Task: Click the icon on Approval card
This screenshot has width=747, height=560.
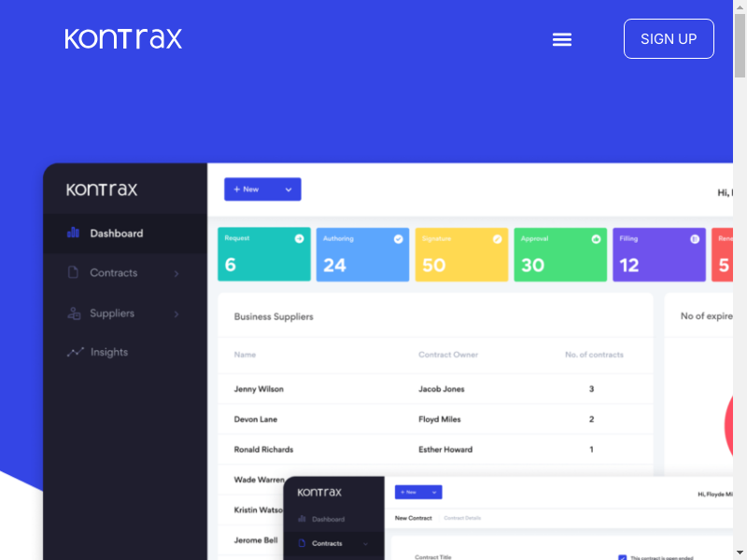Action: 596,239
